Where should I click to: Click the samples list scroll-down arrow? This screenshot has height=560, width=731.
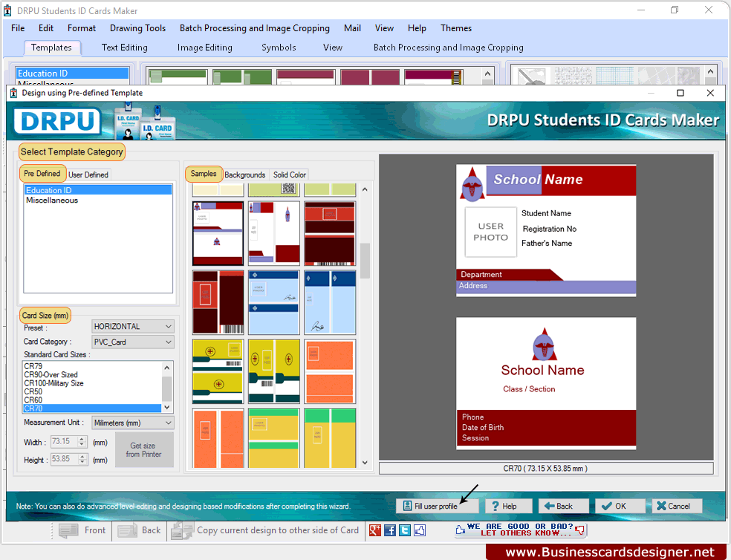365,463
